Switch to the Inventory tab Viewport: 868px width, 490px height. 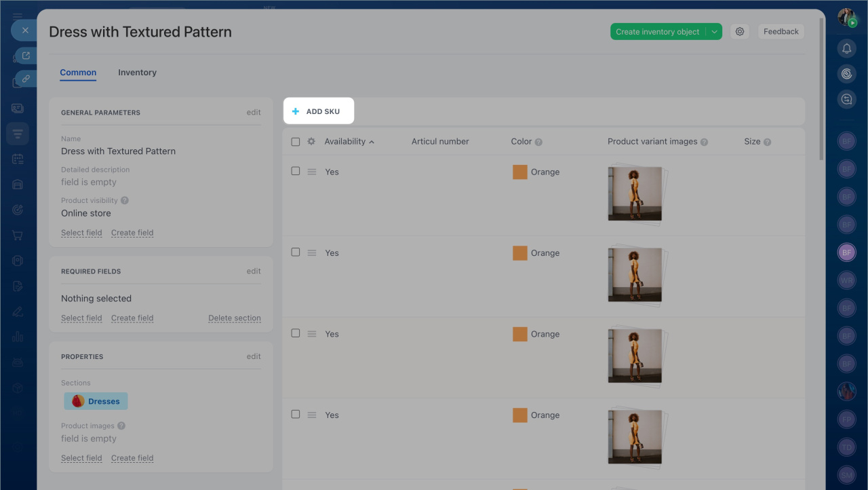137,73
